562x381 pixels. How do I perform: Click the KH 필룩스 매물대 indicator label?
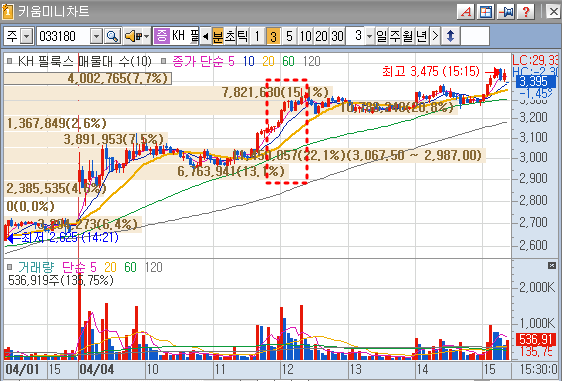85,61
